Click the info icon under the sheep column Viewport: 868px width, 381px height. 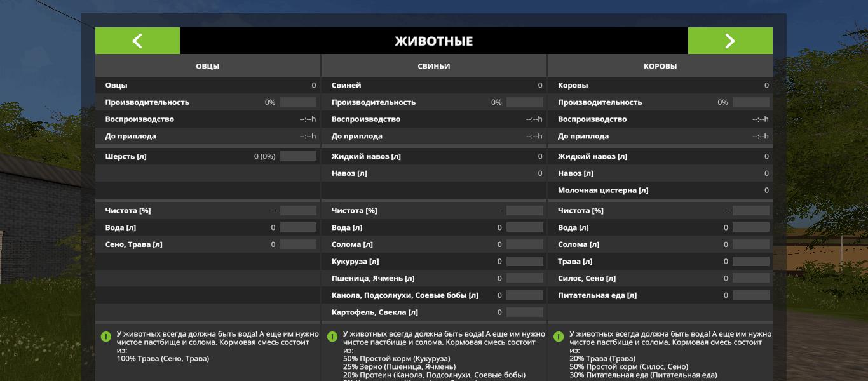pos(105,337)
